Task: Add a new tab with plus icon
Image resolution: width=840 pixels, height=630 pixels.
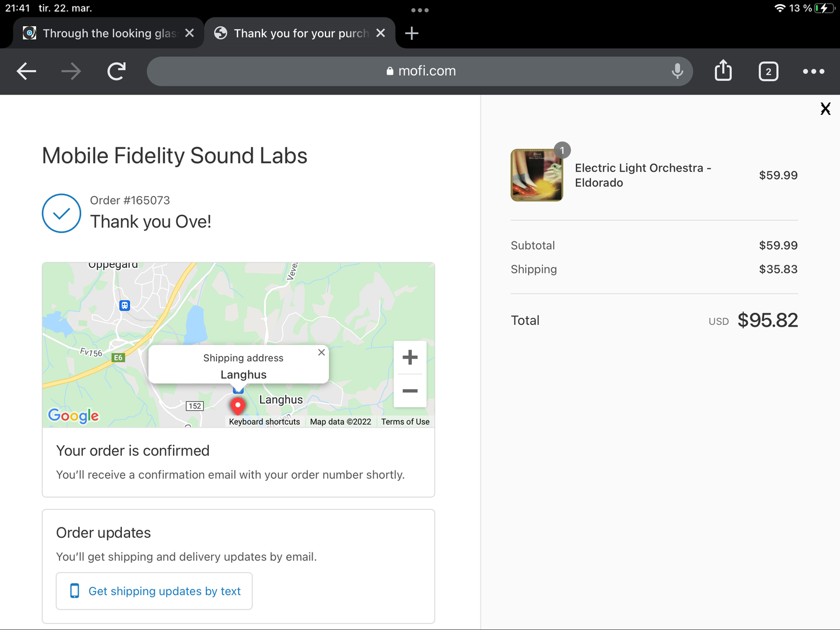Action: (412, 33)
